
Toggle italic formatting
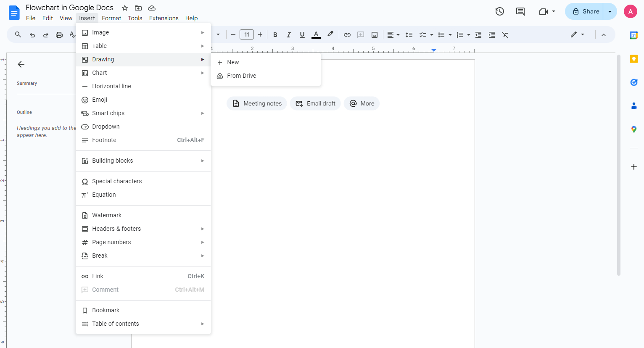pyautogui.click(x=289, y=34)
